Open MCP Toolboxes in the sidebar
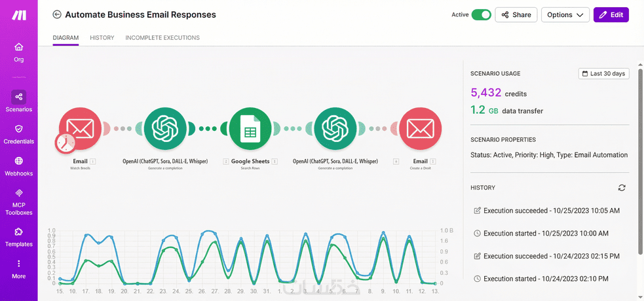The image size is (644, 301). point(19,202)
